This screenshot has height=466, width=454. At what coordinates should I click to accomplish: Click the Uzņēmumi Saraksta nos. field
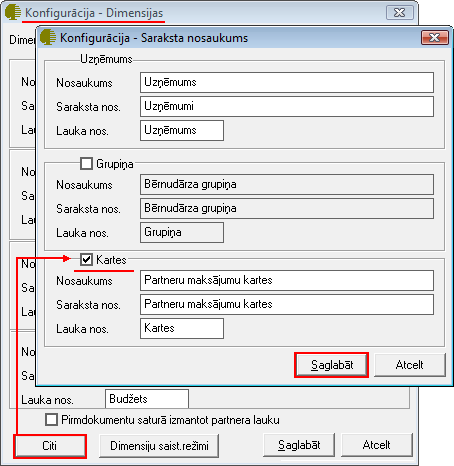pyautogui.click(x=287, y=106)
